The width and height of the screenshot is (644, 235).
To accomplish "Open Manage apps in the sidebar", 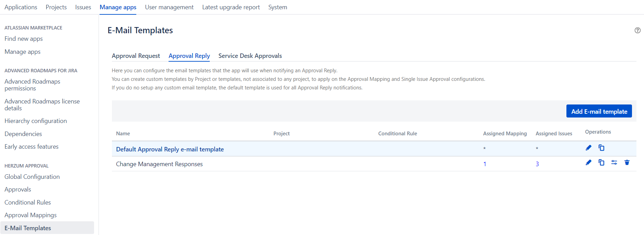I will 22,52.
